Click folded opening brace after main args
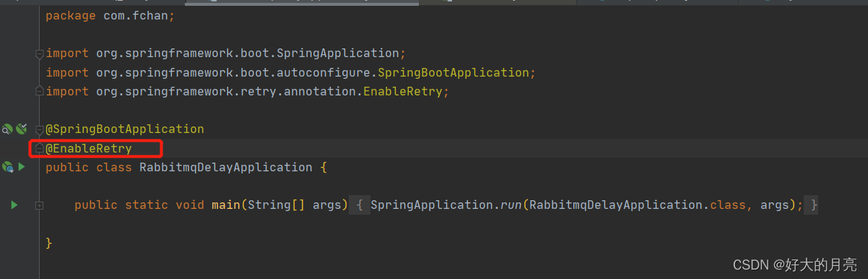The width and height of the screenshot is (868, 279). 359,205
